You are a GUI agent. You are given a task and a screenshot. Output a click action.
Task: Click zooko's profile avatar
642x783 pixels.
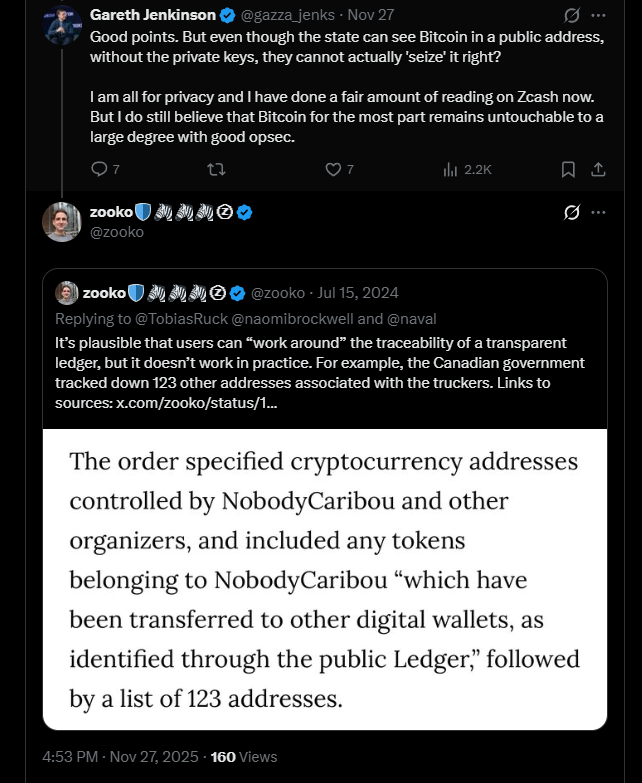click(61, 221)
